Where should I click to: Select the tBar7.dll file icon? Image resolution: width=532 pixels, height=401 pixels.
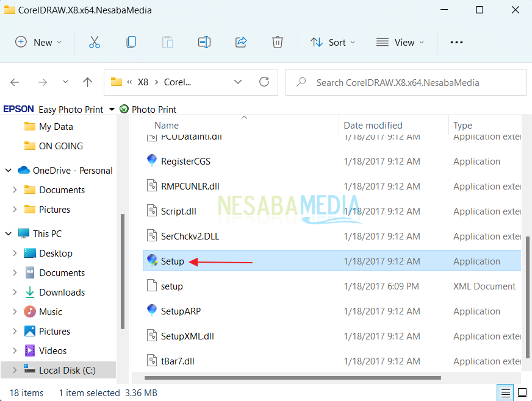(152, 361)
